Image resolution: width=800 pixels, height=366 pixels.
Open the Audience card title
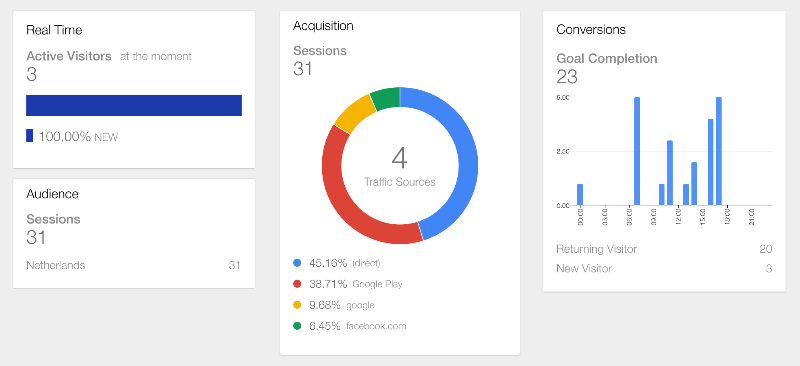[53, 194]
